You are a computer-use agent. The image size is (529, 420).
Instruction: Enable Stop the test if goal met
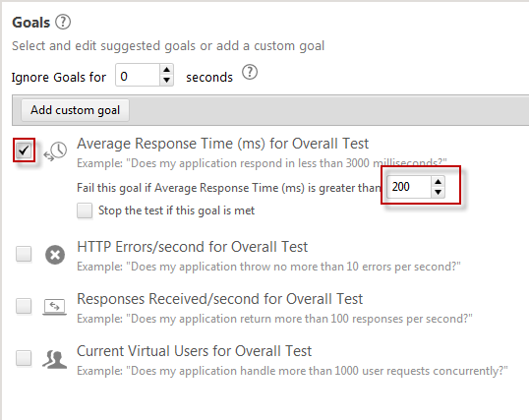(85, 210)
